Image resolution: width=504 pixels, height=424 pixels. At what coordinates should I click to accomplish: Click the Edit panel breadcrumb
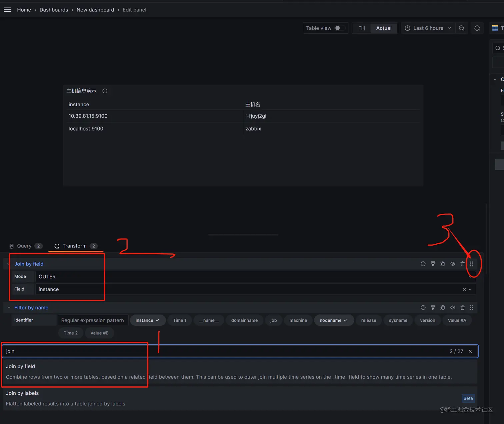(134, 10)
